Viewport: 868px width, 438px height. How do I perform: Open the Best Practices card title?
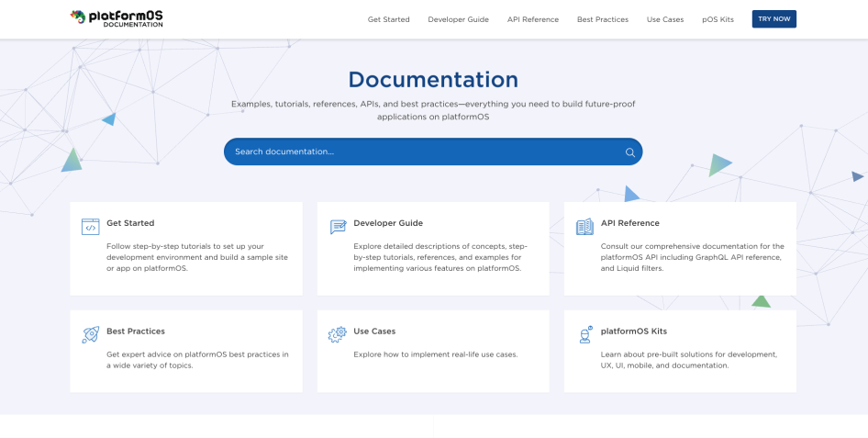click(136, 331)
